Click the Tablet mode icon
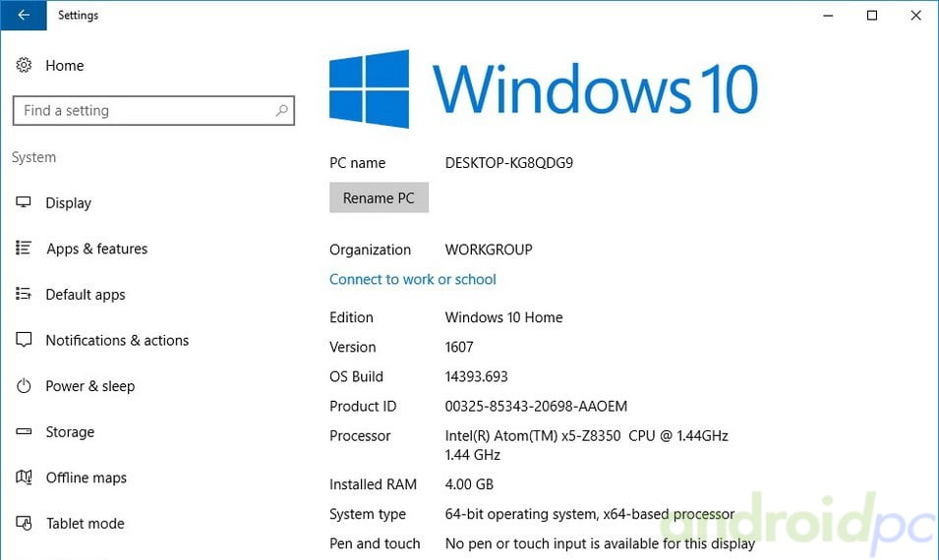The width and height of the screenshot is (939, 560). [x=24, y=523]
